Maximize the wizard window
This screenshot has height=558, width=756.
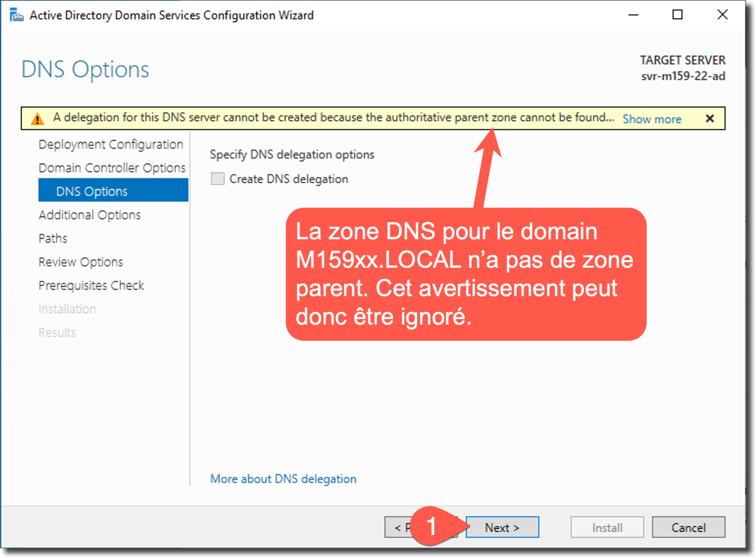point(678,15)
